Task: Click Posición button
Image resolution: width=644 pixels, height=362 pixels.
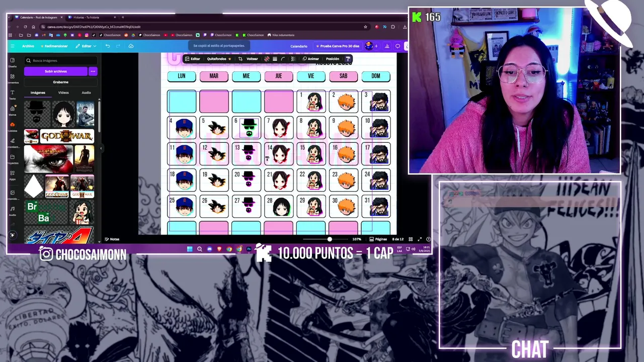Action: [333, 59]
